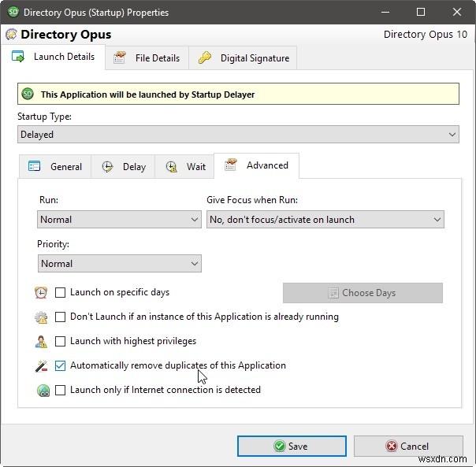Click the 'Give Focus when Run:' label
This screenshot has width=476, height=467.
tap(252, 200)
